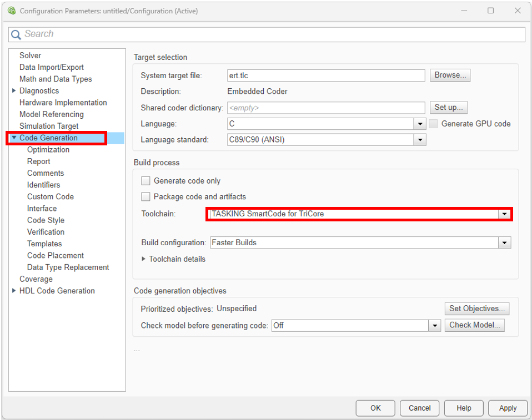The height and width of the screenshot is (420, 532).
Task: Open the Verification pane
Action: click(46, 232)
